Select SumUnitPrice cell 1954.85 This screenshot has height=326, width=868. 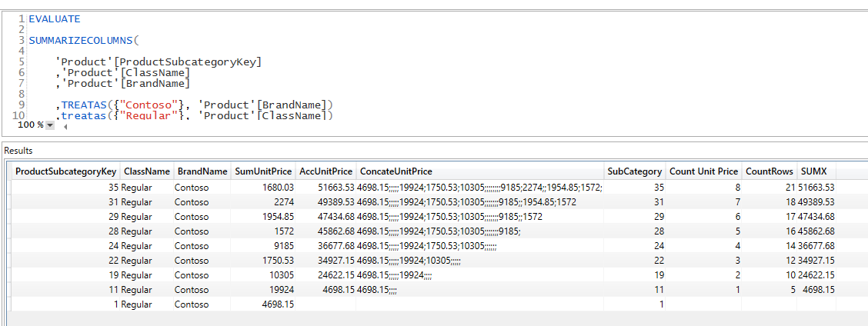pos(263,217)
